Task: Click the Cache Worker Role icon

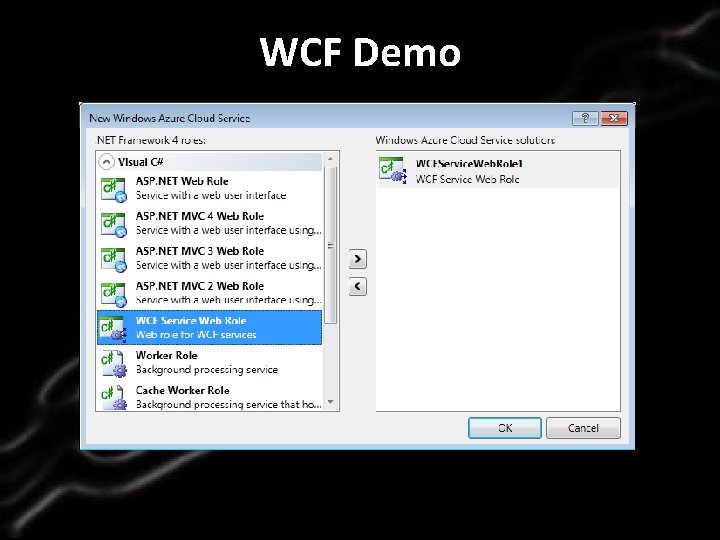Action: [113, 398]
